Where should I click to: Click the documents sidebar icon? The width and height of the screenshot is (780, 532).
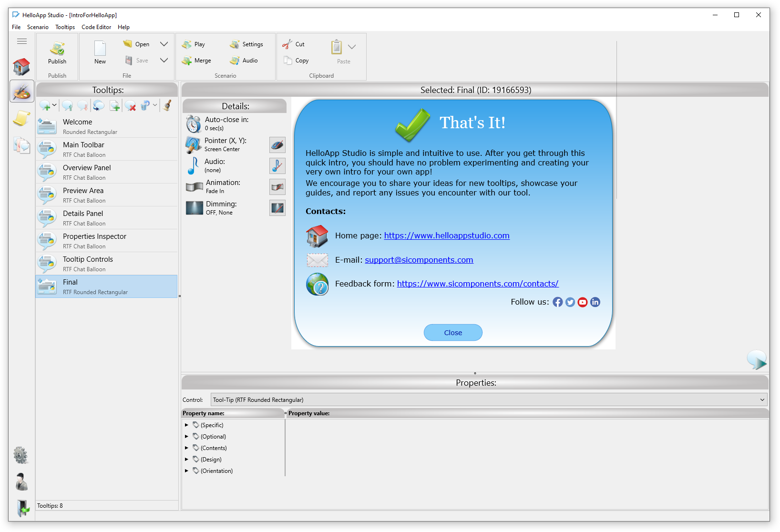[21, 145]
